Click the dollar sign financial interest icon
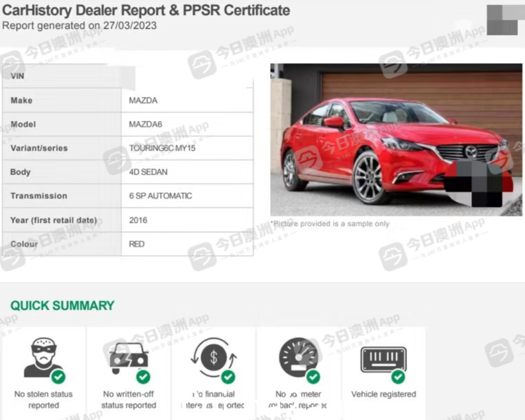This screenshot has height=420, width=525. tap(214, 358)
